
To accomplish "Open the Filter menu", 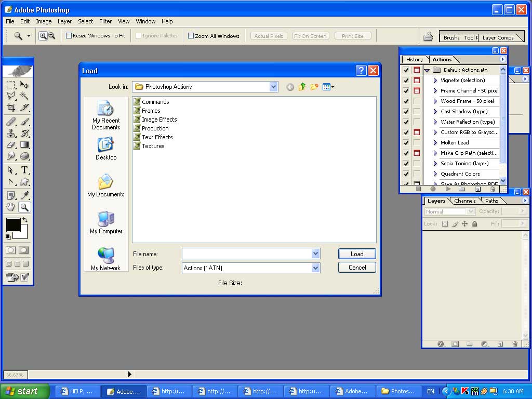I will click(x=105, y=21).
